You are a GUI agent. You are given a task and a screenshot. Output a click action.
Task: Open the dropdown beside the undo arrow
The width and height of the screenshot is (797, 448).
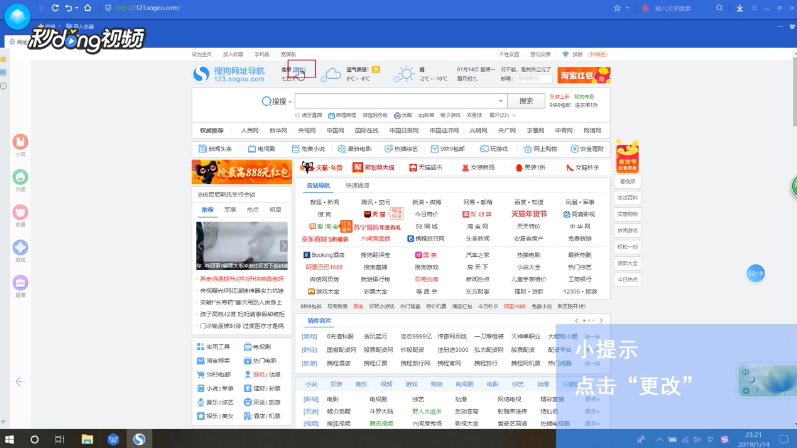point(77,8)
